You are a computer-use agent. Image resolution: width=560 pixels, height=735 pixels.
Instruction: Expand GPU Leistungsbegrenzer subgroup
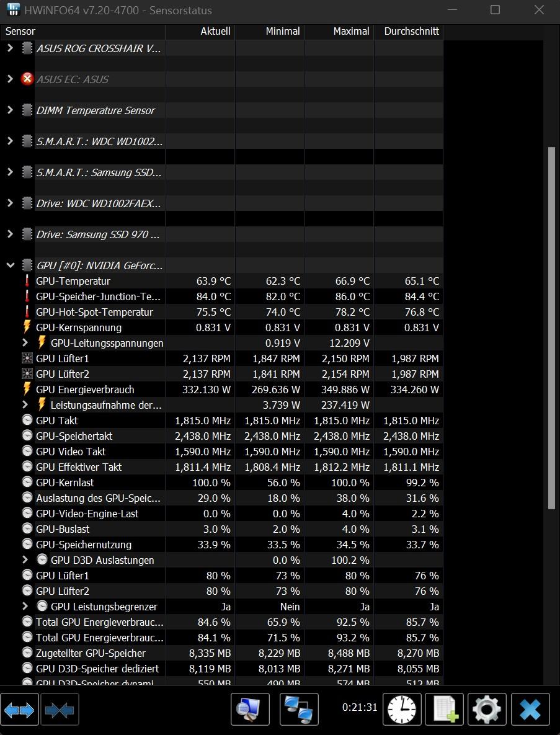25,606
